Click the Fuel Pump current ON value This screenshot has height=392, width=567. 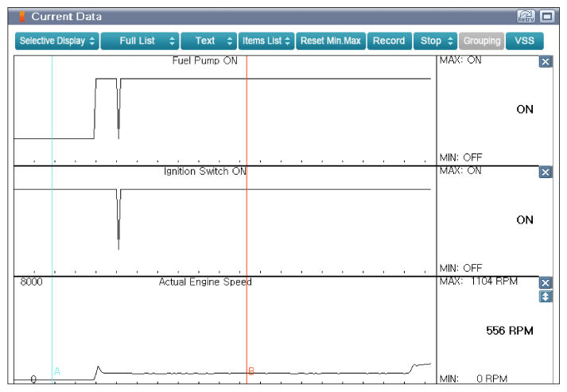[525, 110]
